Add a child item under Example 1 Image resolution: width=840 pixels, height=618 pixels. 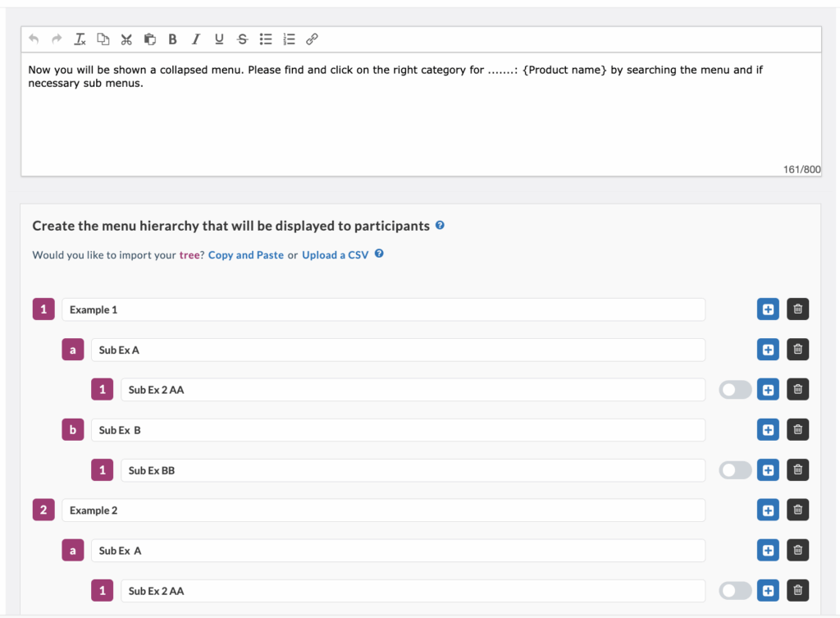(x=768, y=309)
